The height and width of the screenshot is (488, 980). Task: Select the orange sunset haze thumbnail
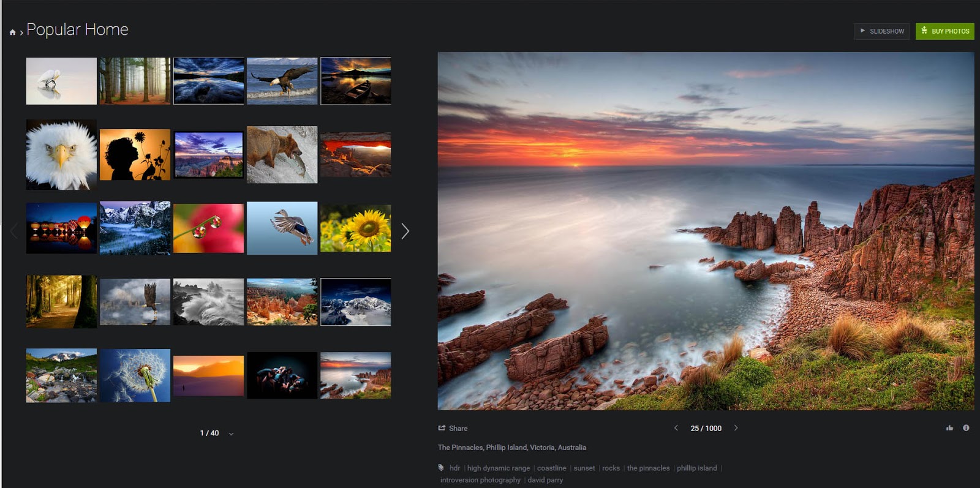coord(208,375)
